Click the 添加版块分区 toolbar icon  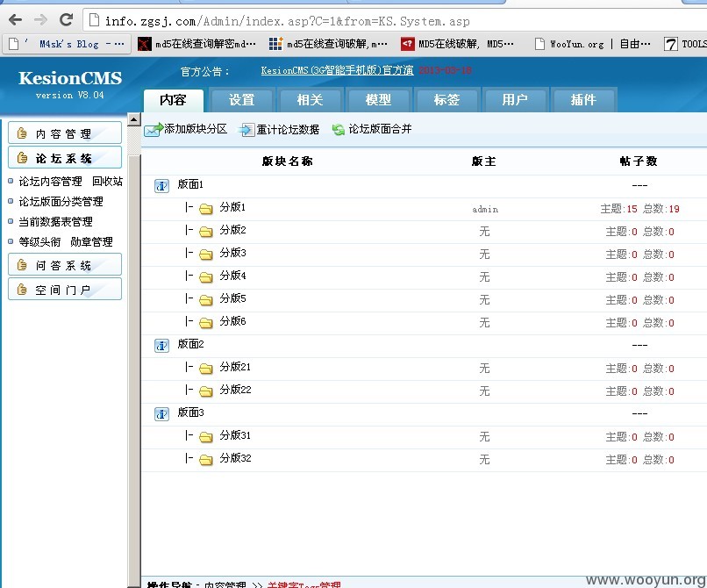tap(154, 130)
